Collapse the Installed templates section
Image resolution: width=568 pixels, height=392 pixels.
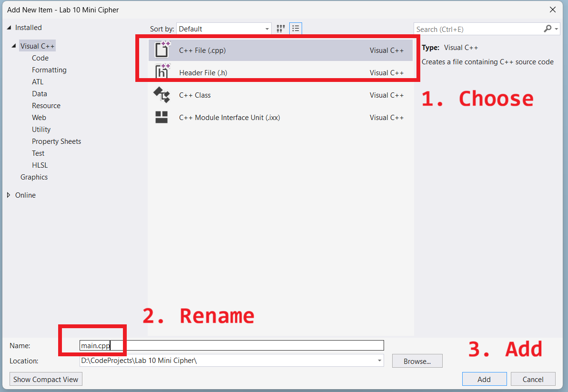pyautogui.click(x=9, y=28)
